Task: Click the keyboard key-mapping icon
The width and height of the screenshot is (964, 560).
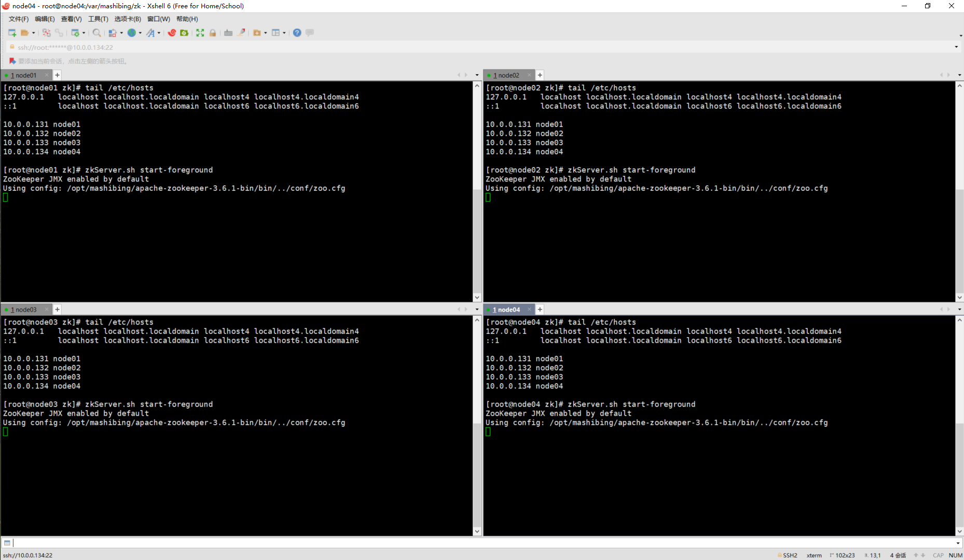Action: pyautogui.click(x=228, y=33)
